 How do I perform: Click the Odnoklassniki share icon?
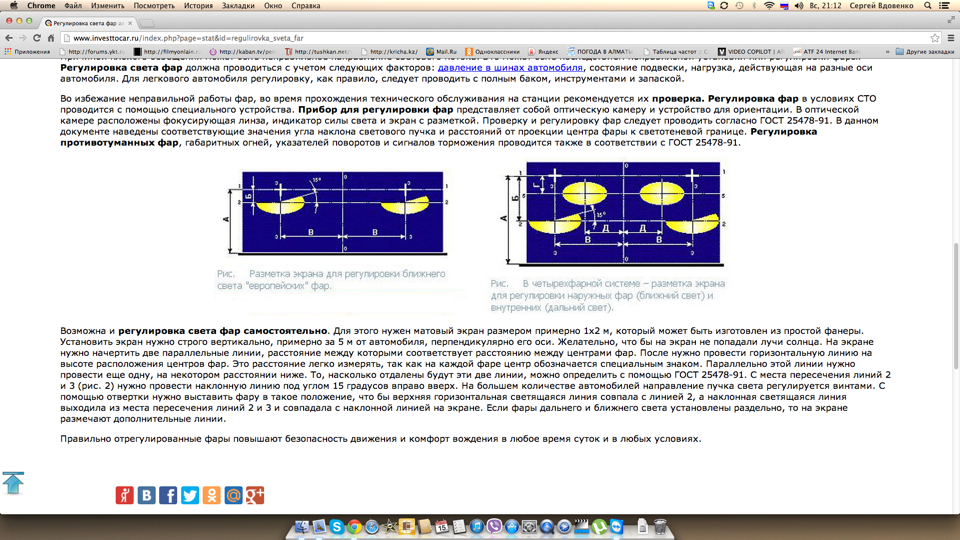click(212, 495)
